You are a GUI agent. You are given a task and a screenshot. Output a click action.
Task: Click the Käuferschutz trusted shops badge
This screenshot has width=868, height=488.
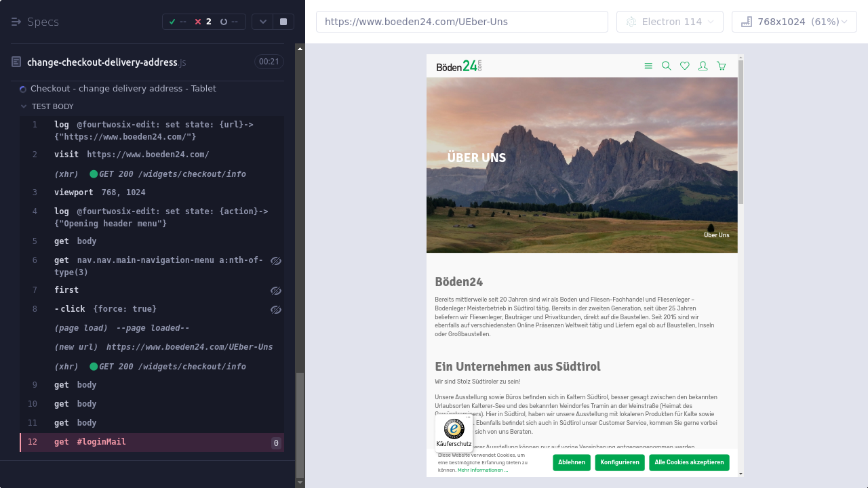454,432
